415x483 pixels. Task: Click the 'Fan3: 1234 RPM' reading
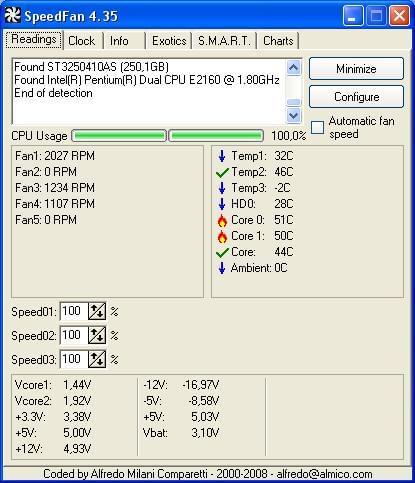(x=55, y=188)
